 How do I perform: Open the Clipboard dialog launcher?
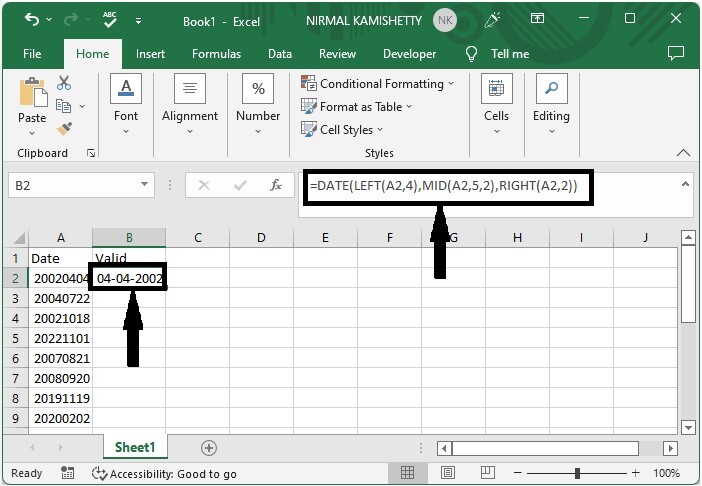tap(91, 153)
